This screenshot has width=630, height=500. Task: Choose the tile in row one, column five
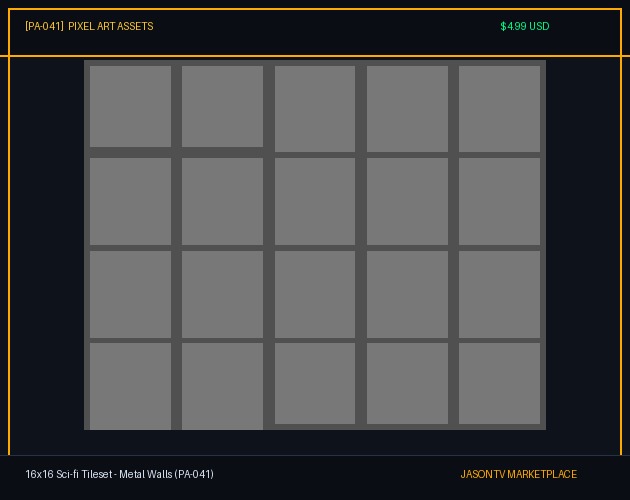[x=499, y=109]
